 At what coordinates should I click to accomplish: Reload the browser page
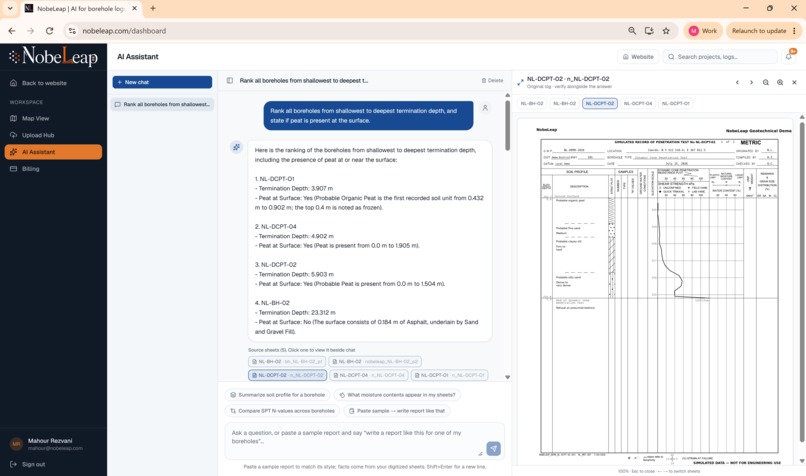49,31
